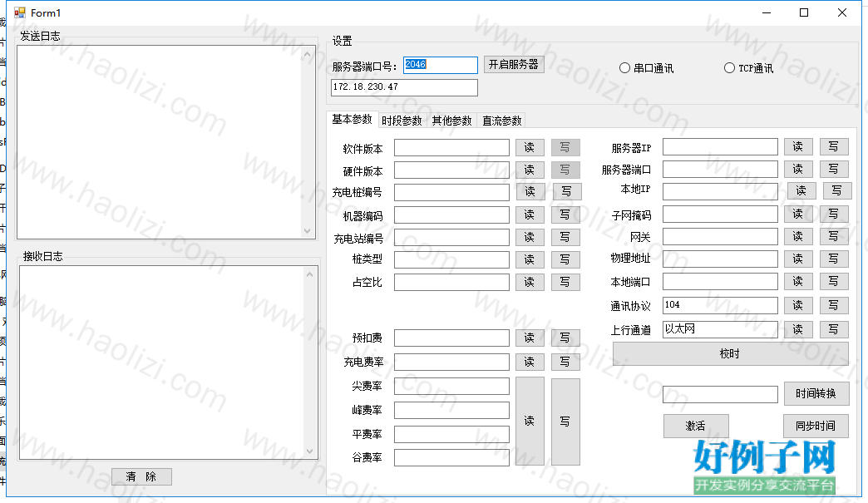This screenshot has height=503, width=868.
Task: Focus the 服务器端口号 input field
Action: 441,65
